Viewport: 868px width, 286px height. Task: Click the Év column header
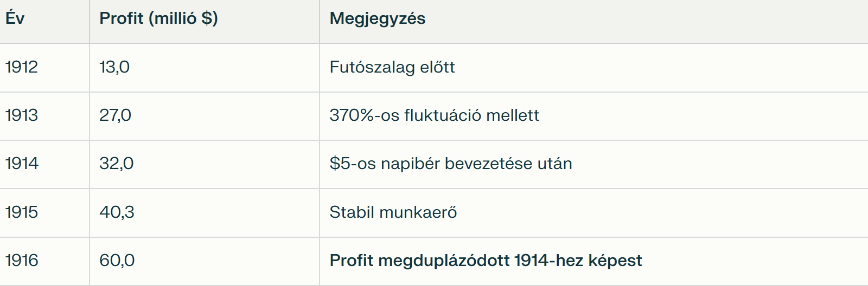coord(15,18)
